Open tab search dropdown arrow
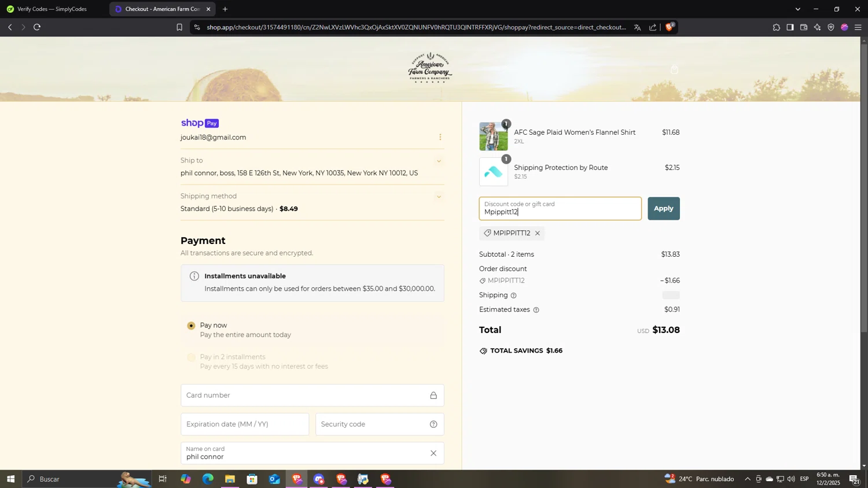This screenshot has height=488, width=868. click(x=797, y=9)
